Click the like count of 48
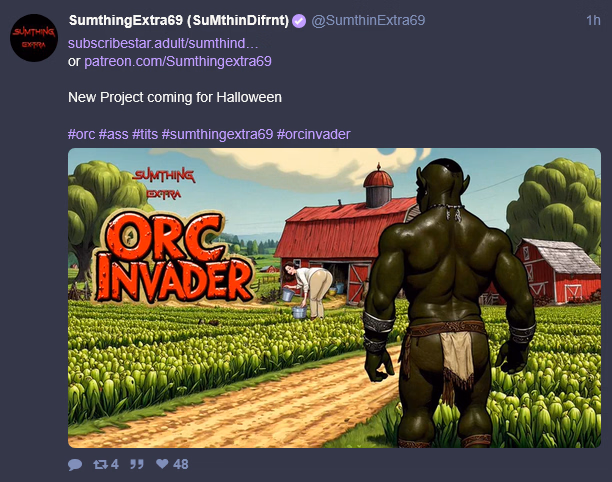The height and width of the screenshot is (482, 612). tap(181, 464)
